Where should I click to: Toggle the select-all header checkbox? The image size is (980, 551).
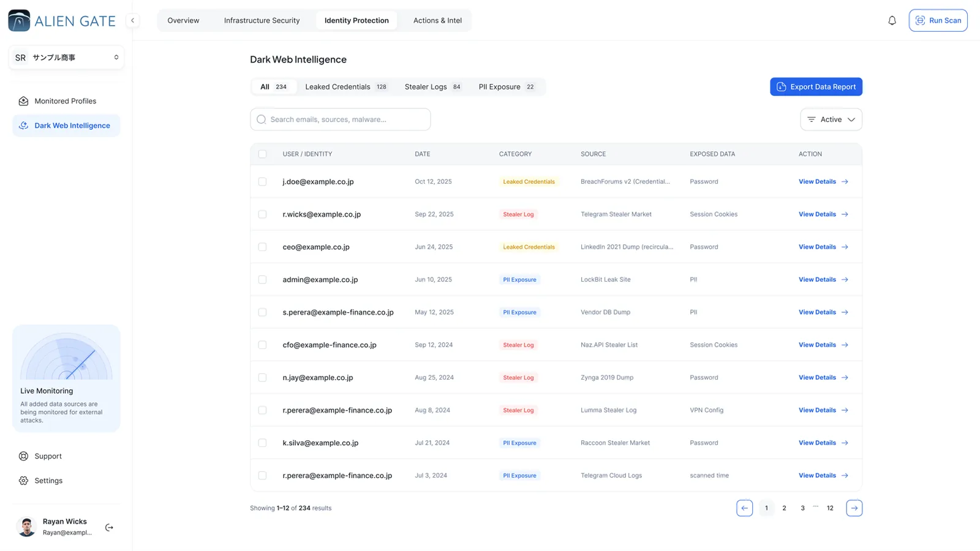point(262,154)
